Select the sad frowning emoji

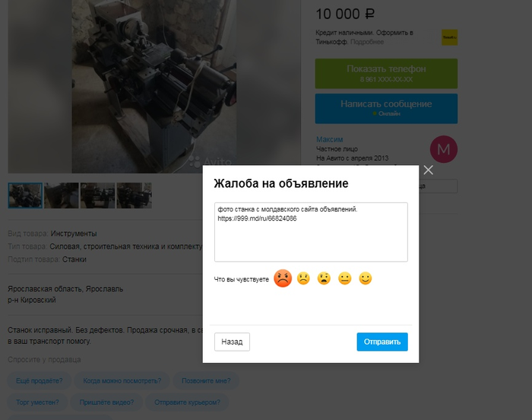pos(303,278)
